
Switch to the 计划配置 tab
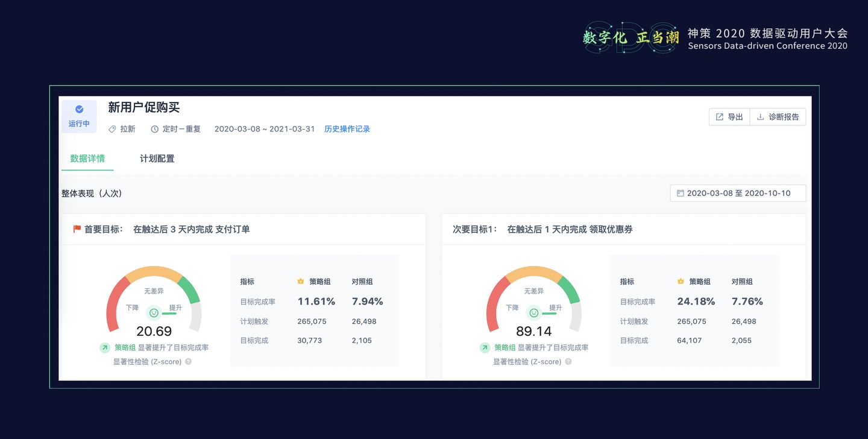pos(157,159)
